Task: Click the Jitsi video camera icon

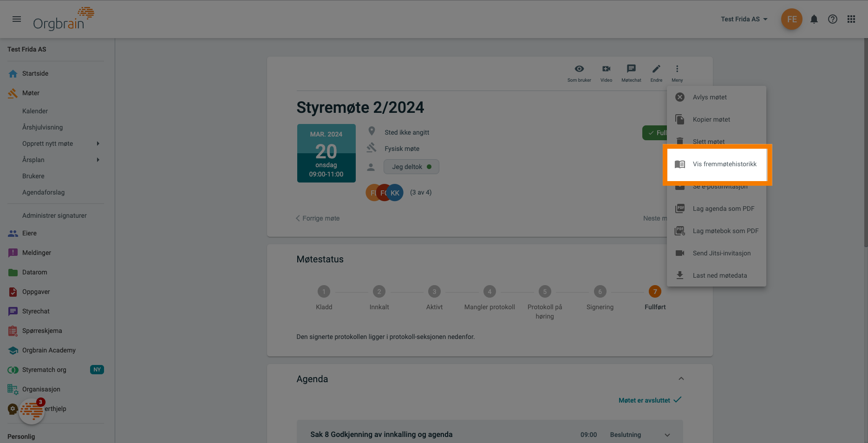Action: tap(680, 253)
